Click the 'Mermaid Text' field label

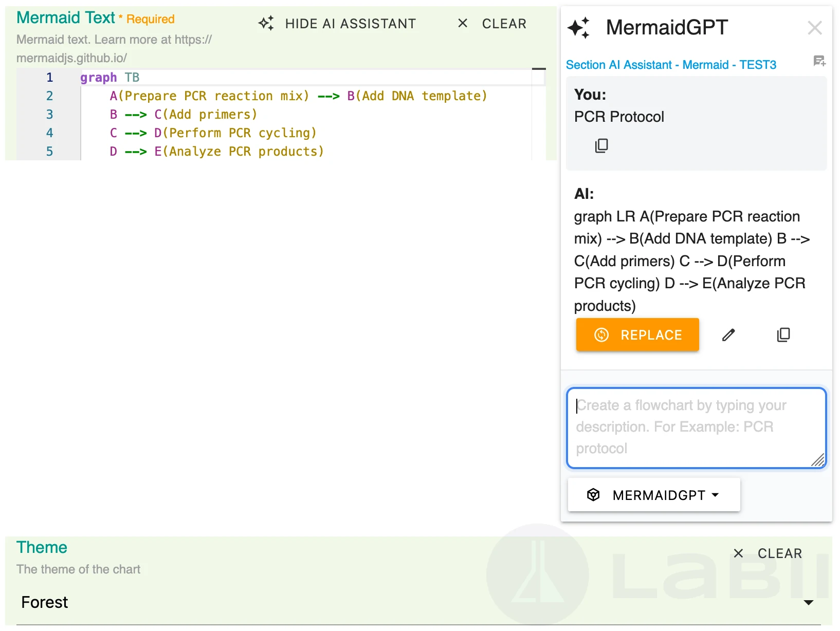coord(66,17)
